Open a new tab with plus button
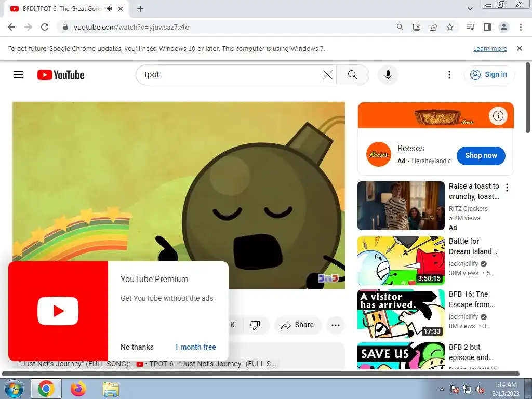The image size is (532, 399). click(x=140, y=9)
